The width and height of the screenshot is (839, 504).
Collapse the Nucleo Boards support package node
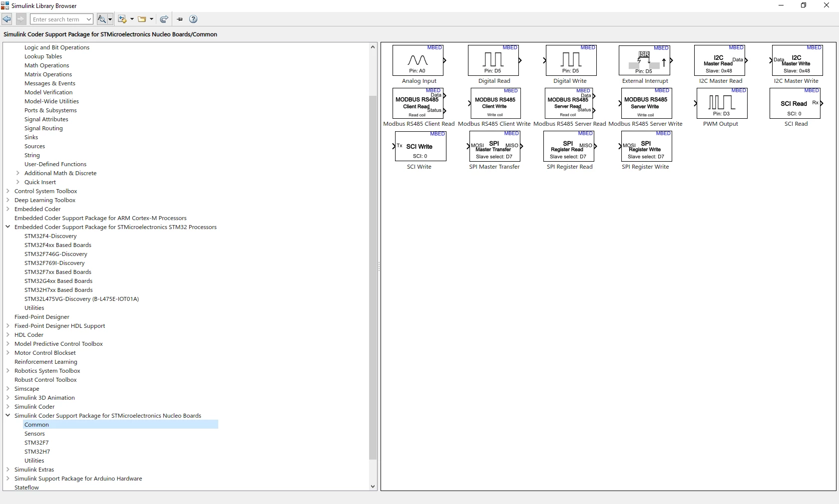pyautogui.click(x=8, y=416)
